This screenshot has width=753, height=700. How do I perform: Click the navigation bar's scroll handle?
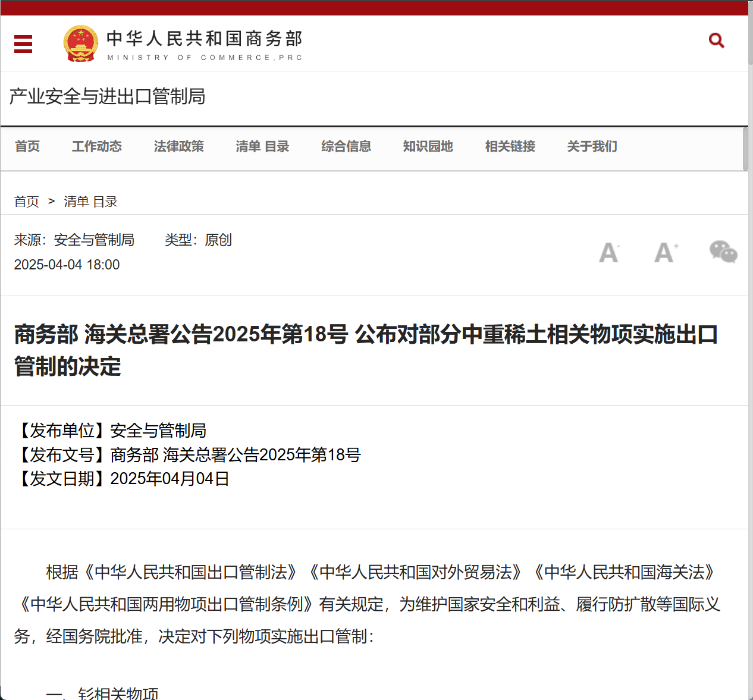click(x=745, y=149)
